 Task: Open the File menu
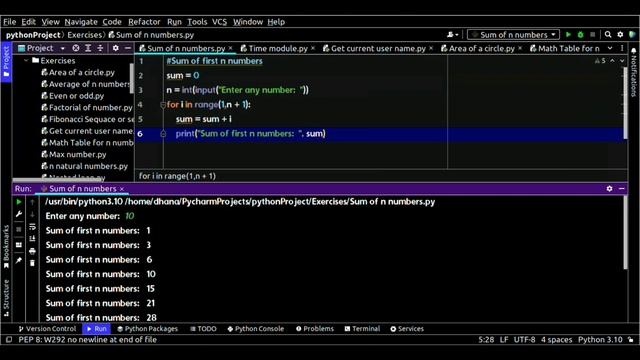(9, 22)
